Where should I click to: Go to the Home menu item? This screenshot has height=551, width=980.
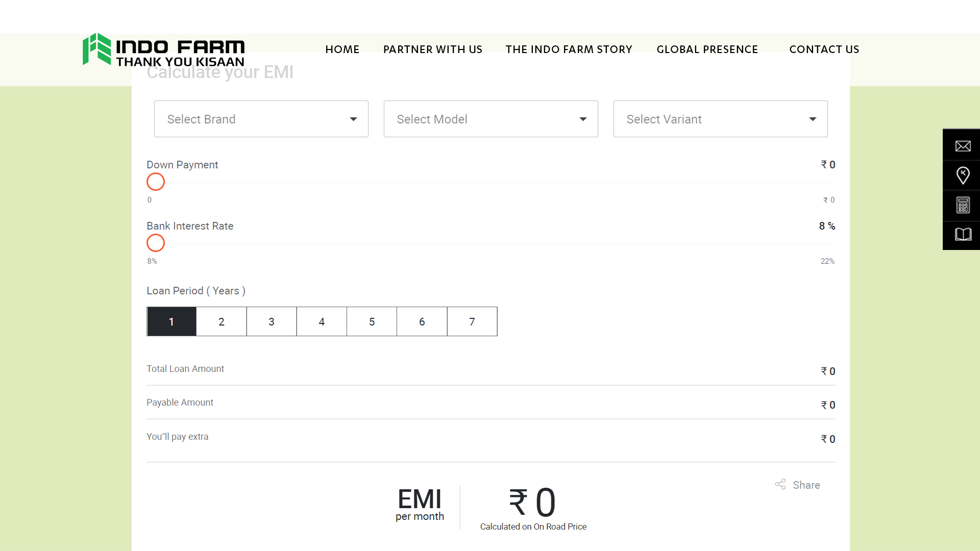(x=342, y=49)
